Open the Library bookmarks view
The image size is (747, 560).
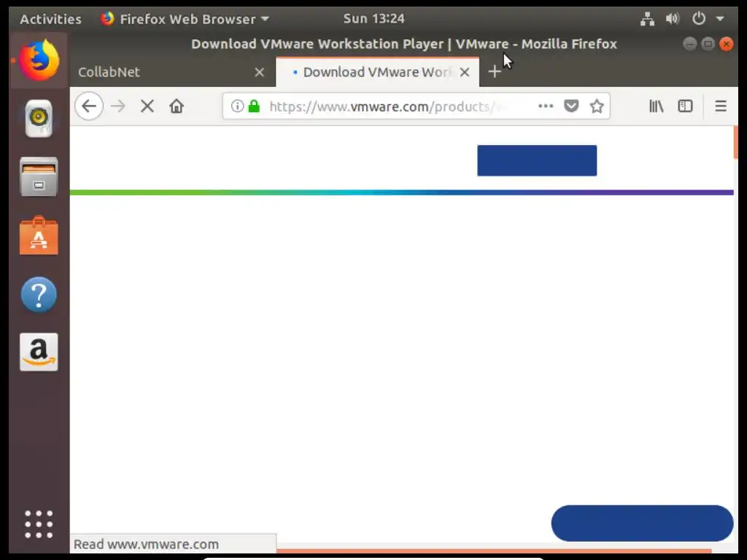click(x=657, y=106)
